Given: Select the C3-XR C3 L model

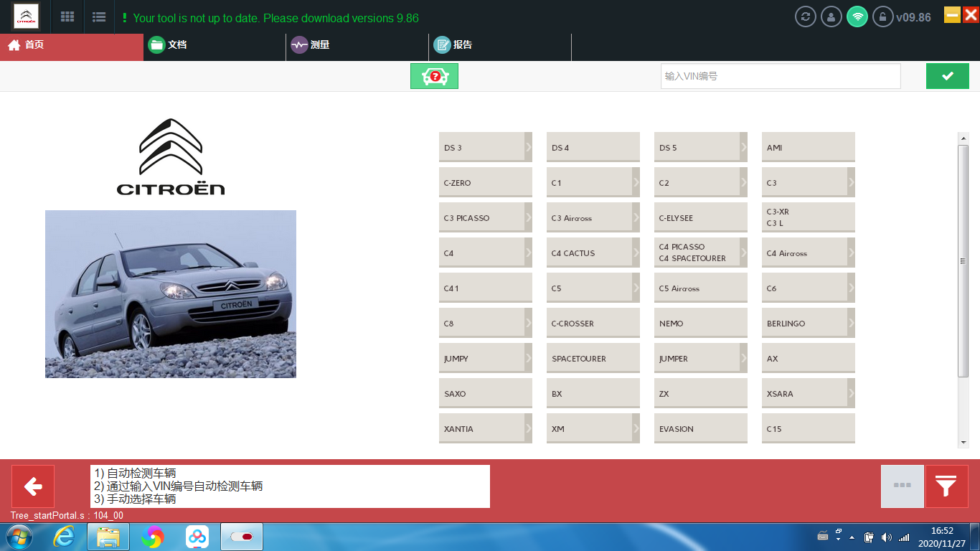Looking at the screenshot, I should click(809, 217).
